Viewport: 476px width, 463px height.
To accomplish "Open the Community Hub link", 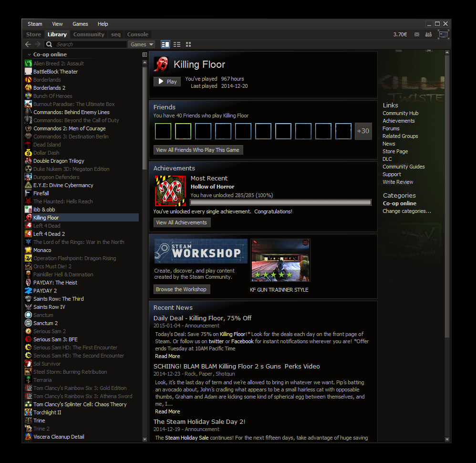I will (400, 113).
